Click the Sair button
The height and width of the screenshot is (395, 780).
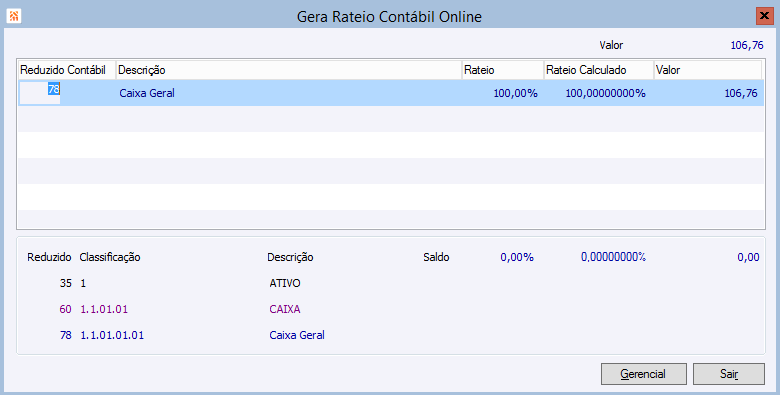[729, 374]
